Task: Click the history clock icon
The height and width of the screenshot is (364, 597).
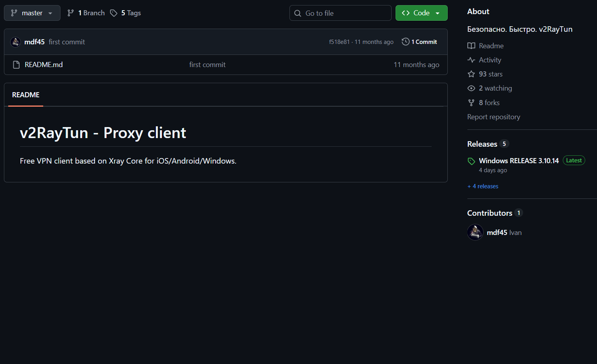Action: [406, 42]
